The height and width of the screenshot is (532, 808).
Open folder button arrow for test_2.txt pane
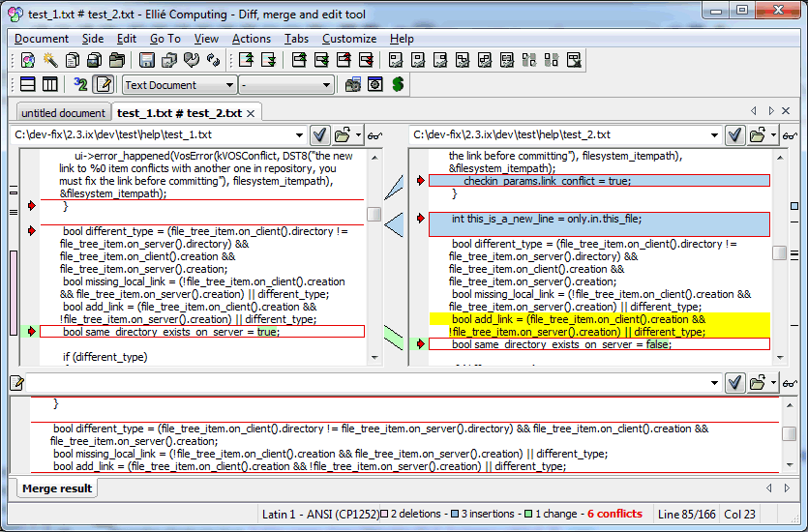773,135
